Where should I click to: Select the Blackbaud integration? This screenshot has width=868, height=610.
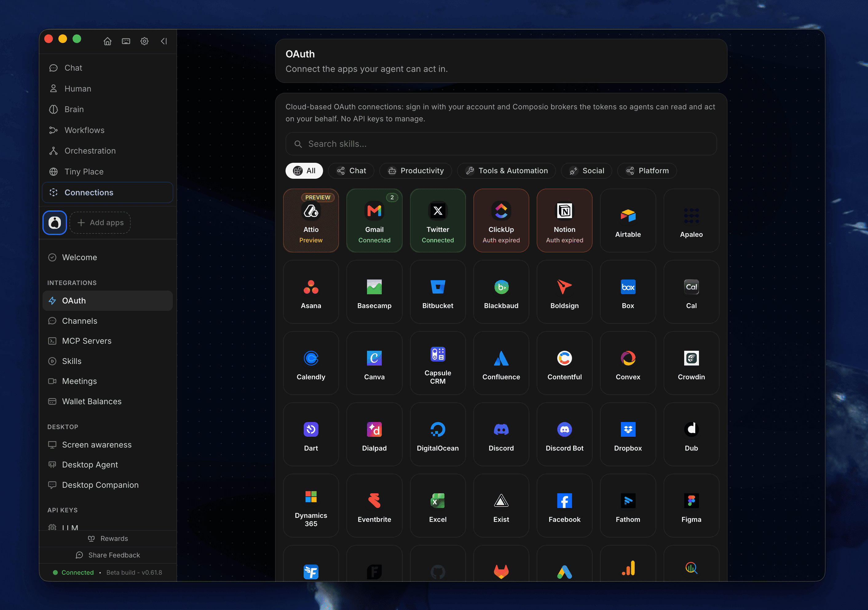click(501, 291)
